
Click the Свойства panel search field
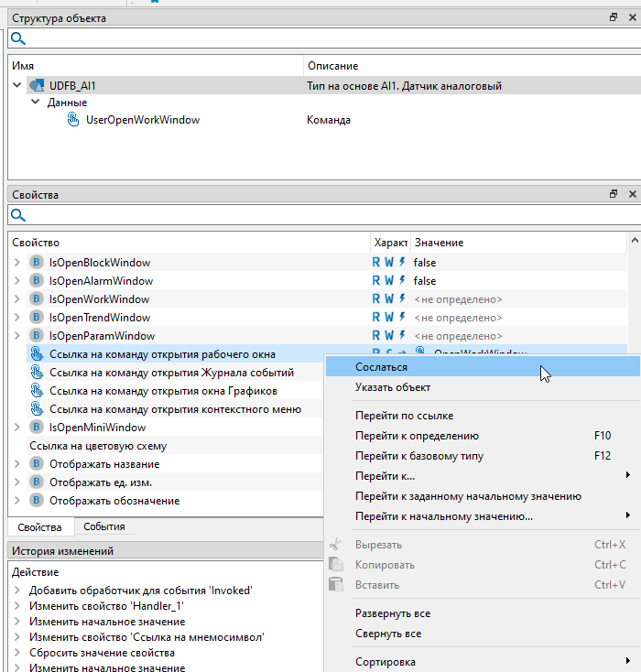coord(320,215)
